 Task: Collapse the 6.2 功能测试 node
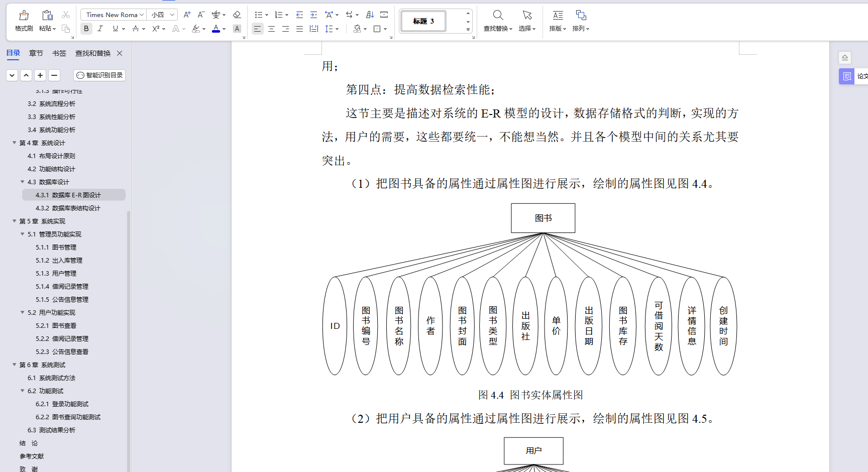[x=23, y=391]
